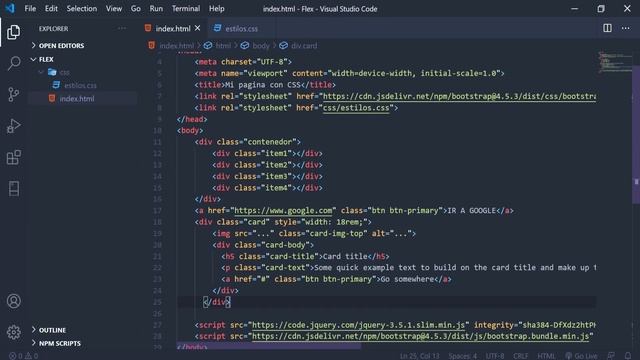Click the Split Editor Right icon
Viewport: 640px width, 360px height.
pos(607,28)
